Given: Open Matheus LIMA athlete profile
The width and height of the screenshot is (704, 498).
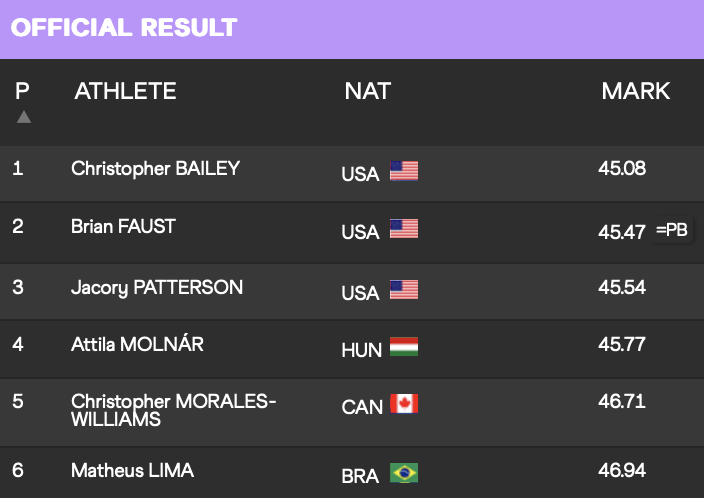Looking at the screenshot, I should point(132,471).
